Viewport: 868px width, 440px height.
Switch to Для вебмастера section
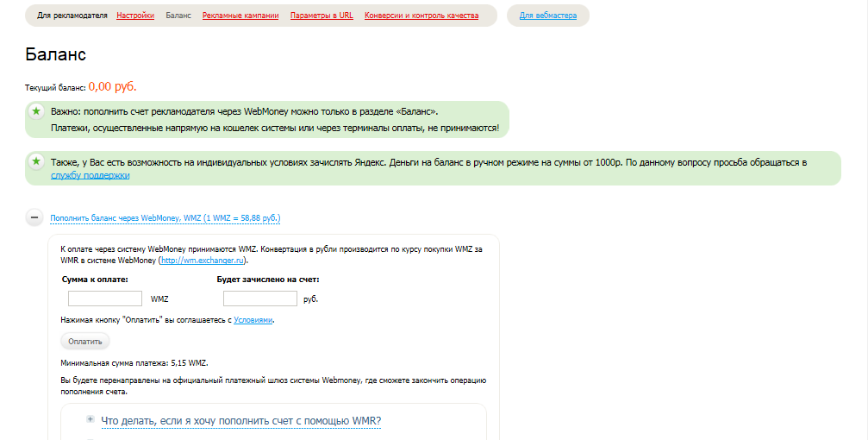click(548, 16)
